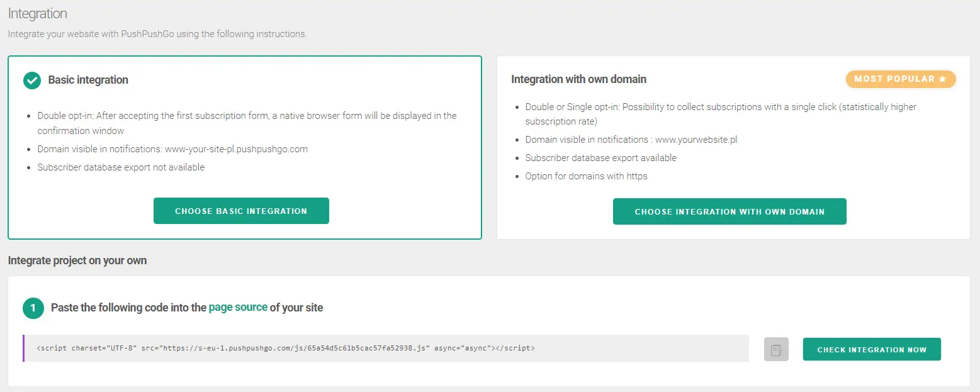The height and width of the screenshot is (392, 980).
Task: Choose integration with own domain button
Action: click(729, 211)
